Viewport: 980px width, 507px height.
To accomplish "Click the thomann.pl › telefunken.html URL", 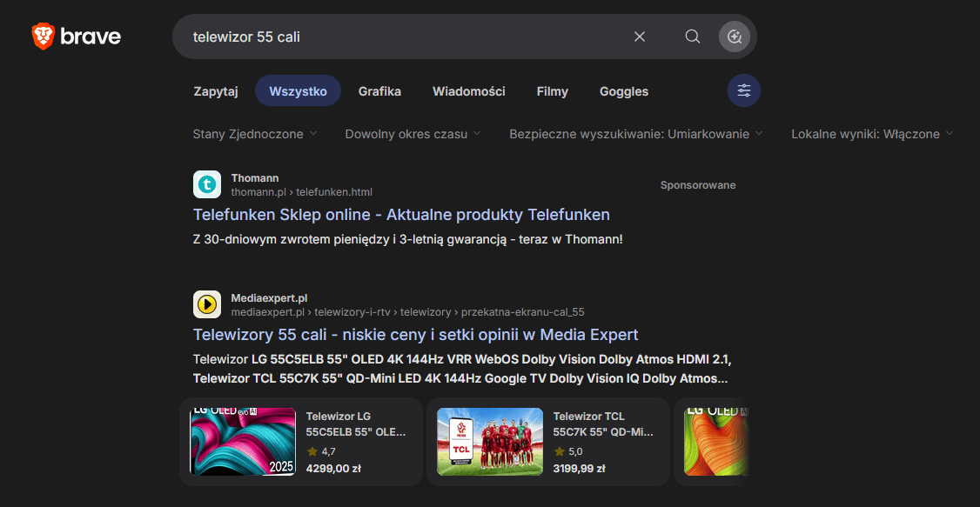I will tap(302, 191).
